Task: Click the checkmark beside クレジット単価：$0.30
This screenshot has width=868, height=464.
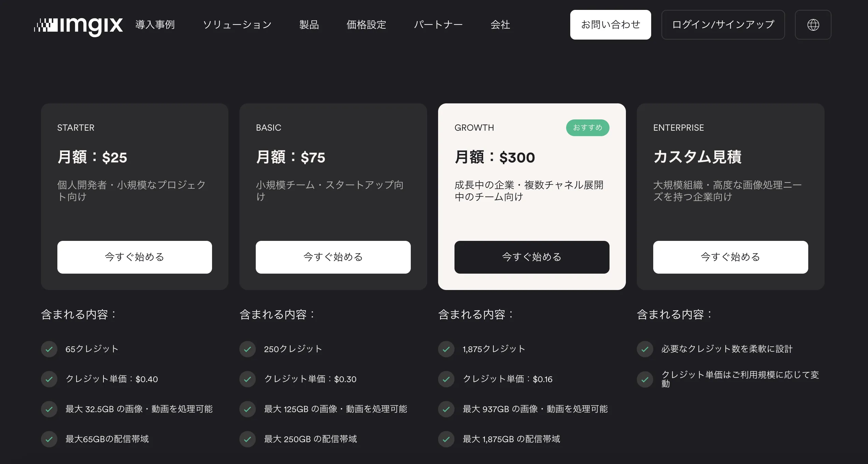Action: [248, 379]
